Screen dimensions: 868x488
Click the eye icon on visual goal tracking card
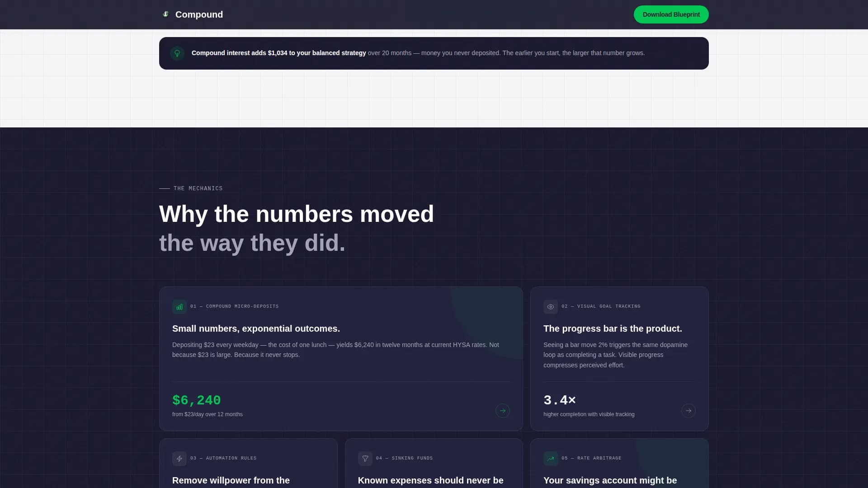coord(550,306)
